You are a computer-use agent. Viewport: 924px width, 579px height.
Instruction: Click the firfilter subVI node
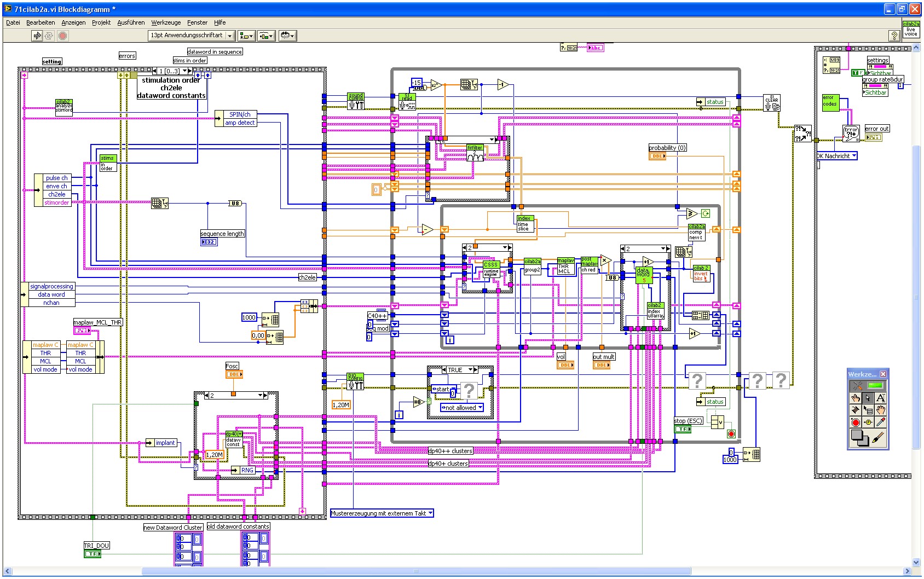pyautogui.click(x=475, y=153)
